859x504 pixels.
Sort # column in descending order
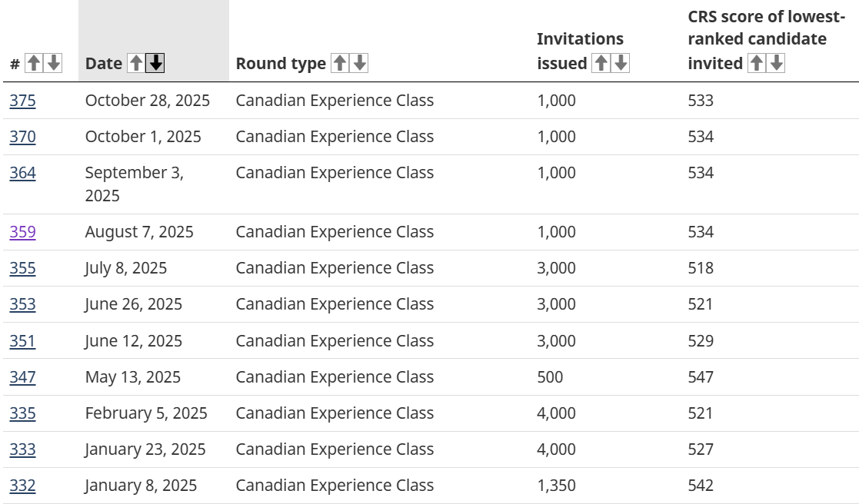(x=53, y=63)
